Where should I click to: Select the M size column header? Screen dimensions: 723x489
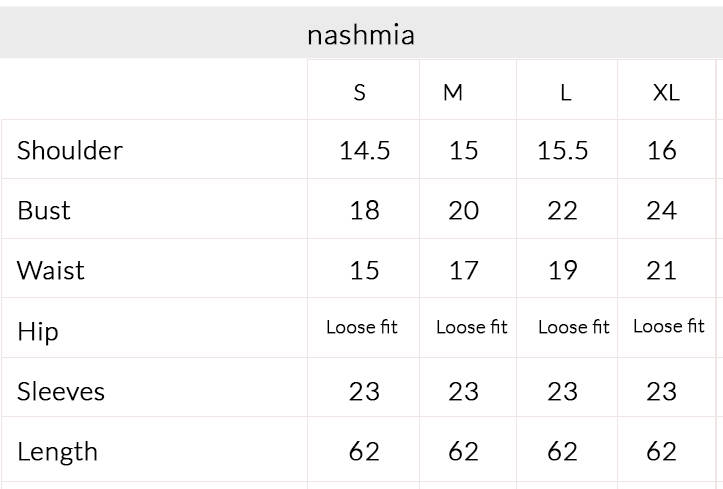[453, 93]
